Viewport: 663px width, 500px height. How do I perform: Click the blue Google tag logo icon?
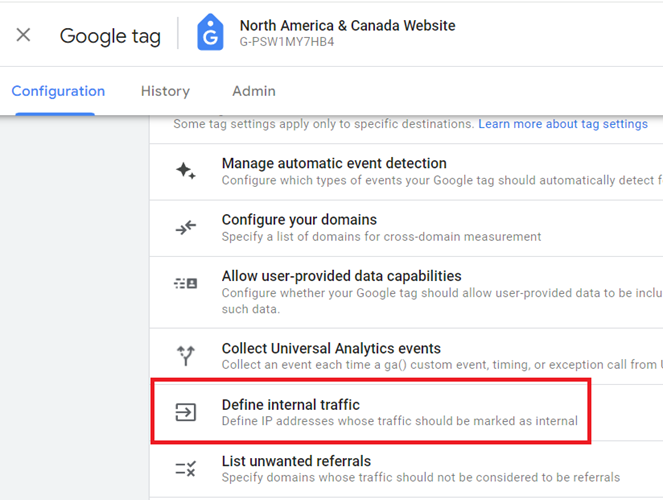pyautogui.click(x=210, y=32)
